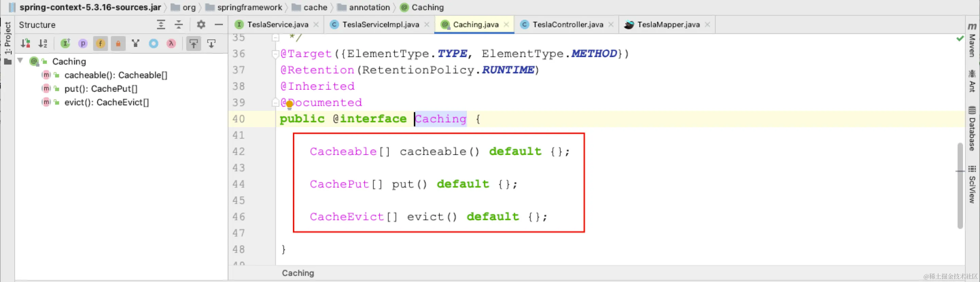Viewport: 980px width, 282px height.
Task: Click CacheEvict[] type on line 46
Action: pos(354,217)
